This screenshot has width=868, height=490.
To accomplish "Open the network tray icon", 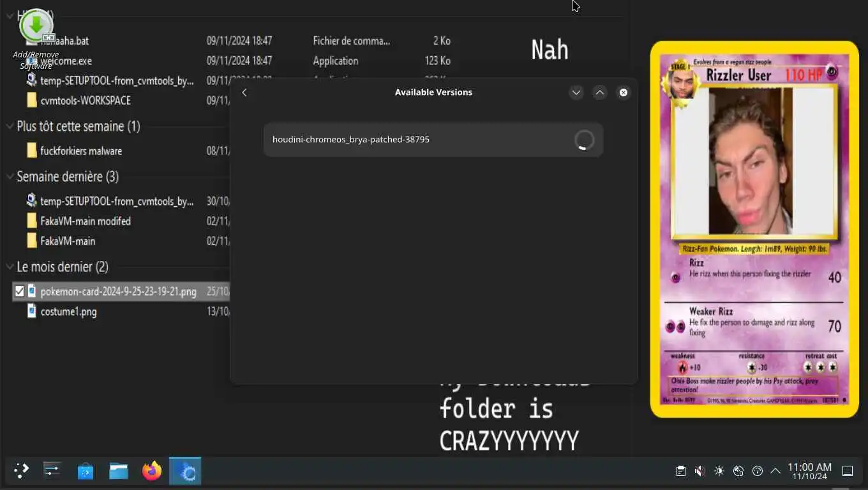I will point(738,471).
